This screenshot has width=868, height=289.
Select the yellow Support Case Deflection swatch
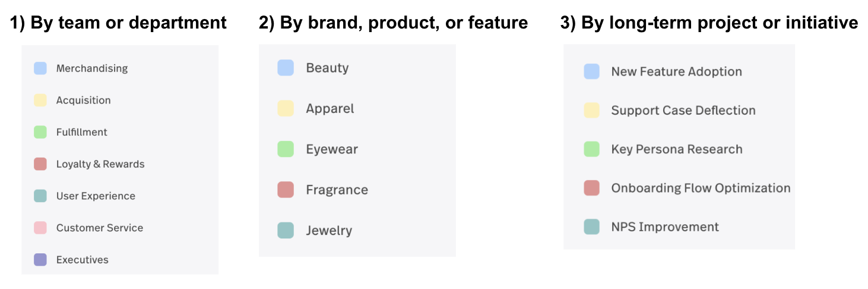tap(591, 111)
